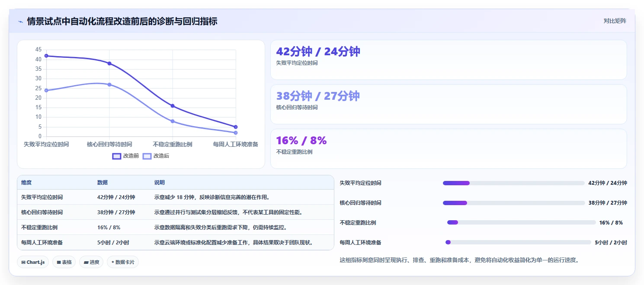
Task: Select the 42分钟 / 24分钟 data card
Action: [449, 60]
